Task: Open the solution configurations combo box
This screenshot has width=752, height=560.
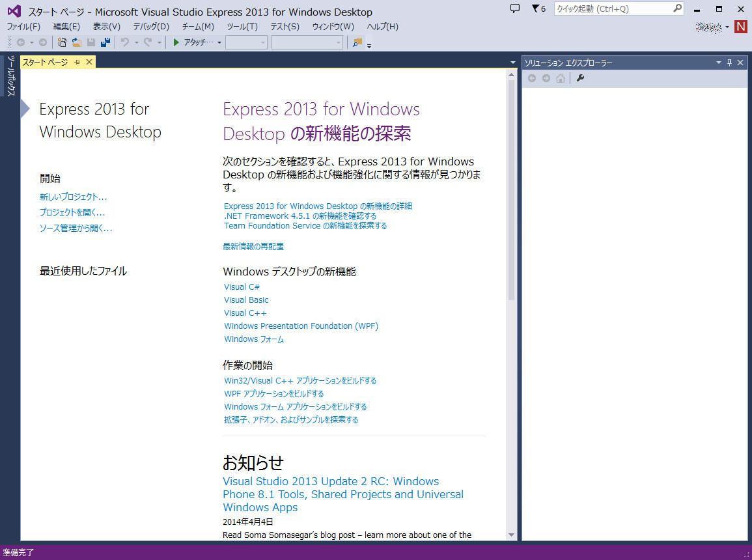Action: 247,42
